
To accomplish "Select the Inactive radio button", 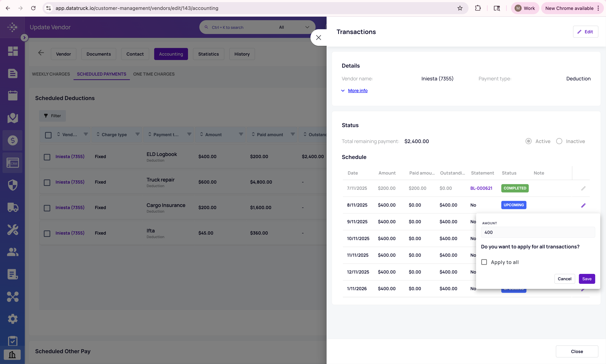I will coord(559,141).
